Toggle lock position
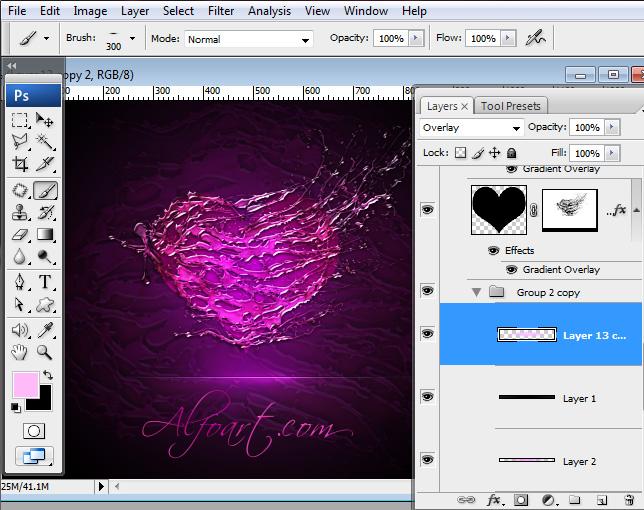This screenshot has height=510, width=644. (x=494, y=153)
